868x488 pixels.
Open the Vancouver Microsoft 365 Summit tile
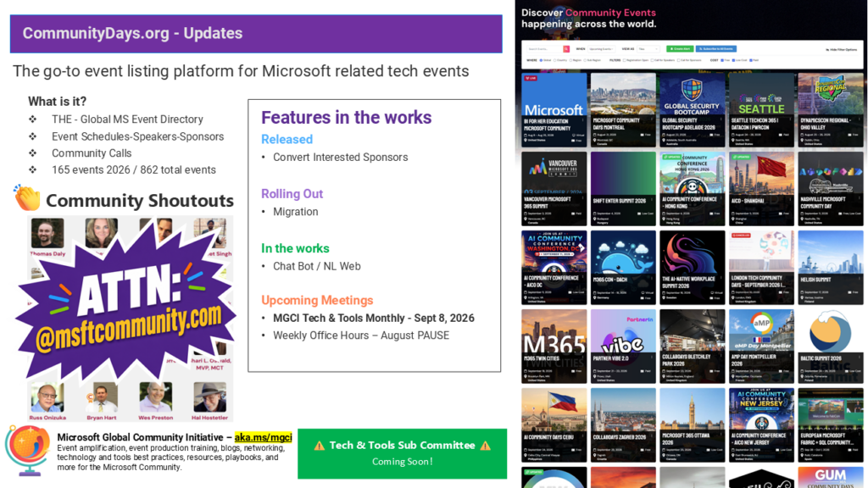(554, 189)
